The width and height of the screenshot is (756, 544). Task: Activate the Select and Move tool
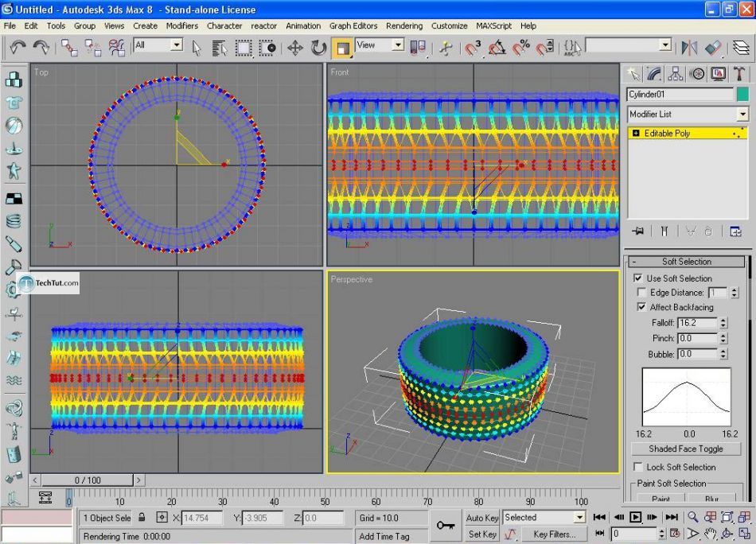[x=295, y=48]
